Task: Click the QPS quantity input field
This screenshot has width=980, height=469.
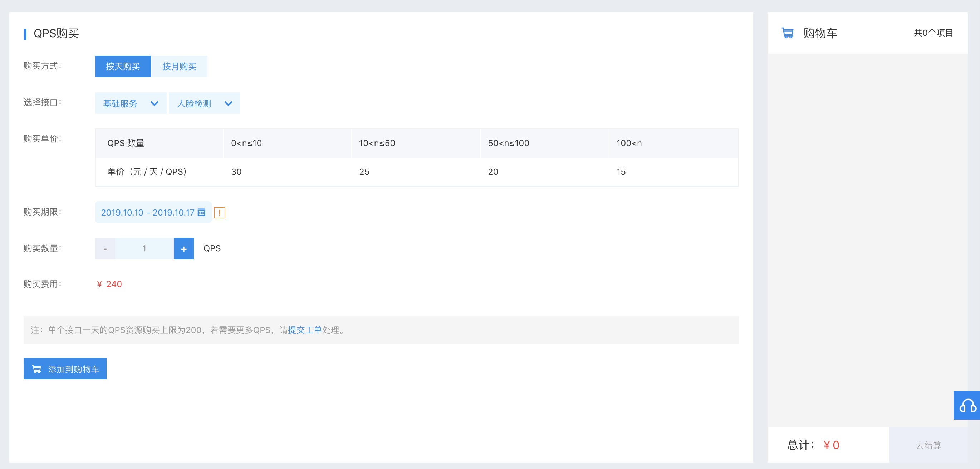Action: [144, 248]
